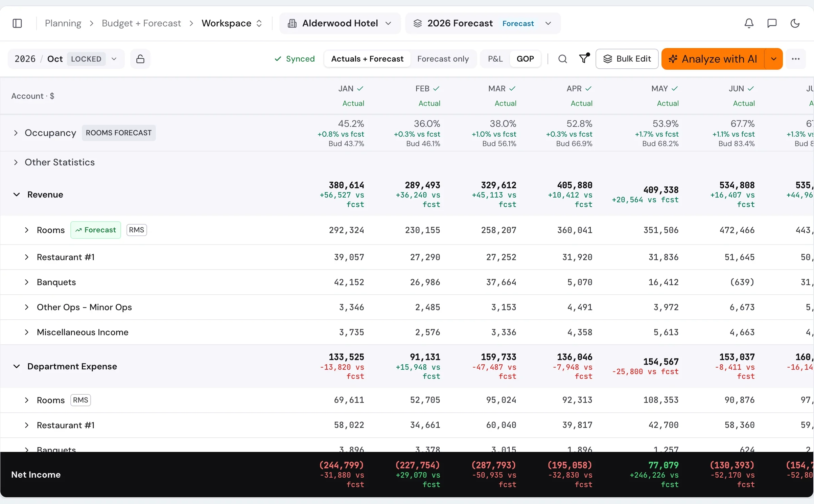The image size is (814, 504).
Task: Expand Other Ops – Minor Ops row
Action: pos(26,307)
